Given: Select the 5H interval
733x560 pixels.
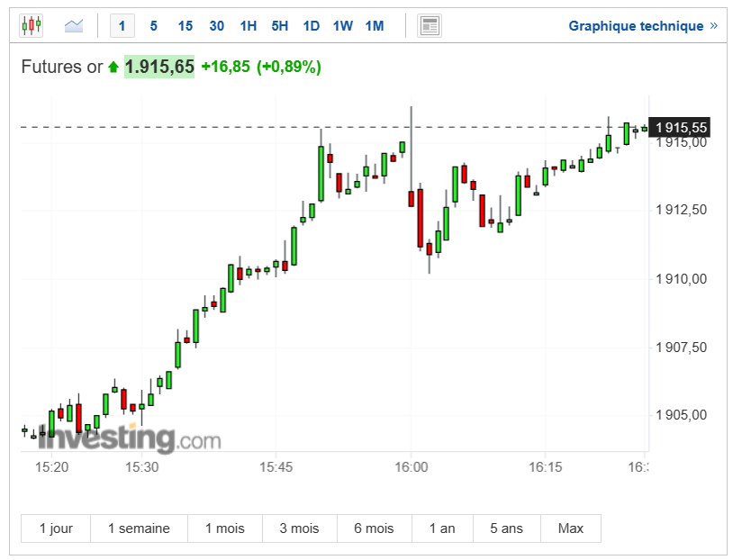Looking at the screenshot, I should [x=279, y=26].
